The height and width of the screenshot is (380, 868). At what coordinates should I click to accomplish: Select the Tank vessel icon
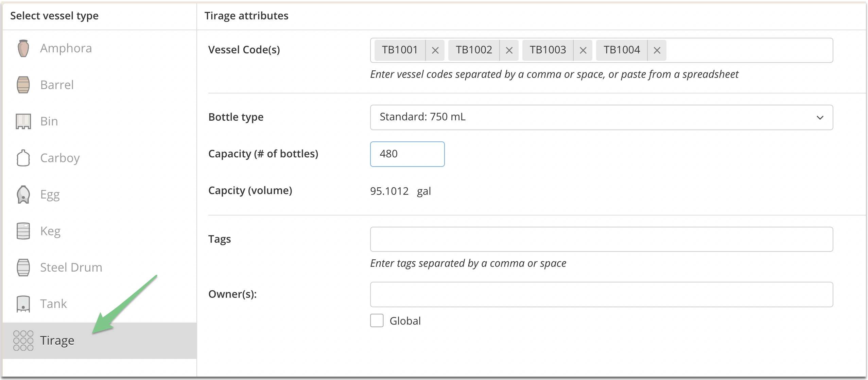[x=23, y=304]
